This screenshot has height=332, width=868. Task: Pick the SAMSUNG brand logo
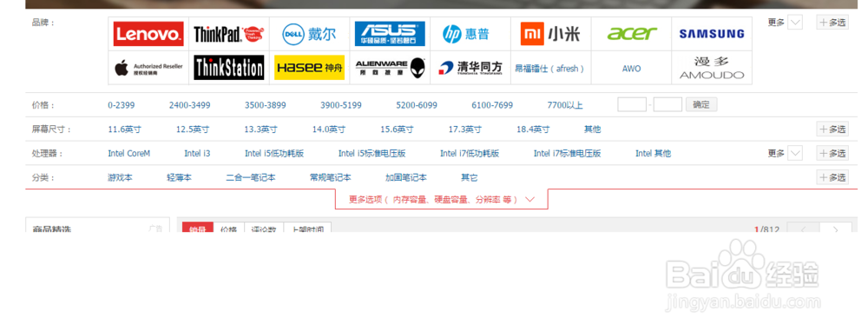(712, 34)
